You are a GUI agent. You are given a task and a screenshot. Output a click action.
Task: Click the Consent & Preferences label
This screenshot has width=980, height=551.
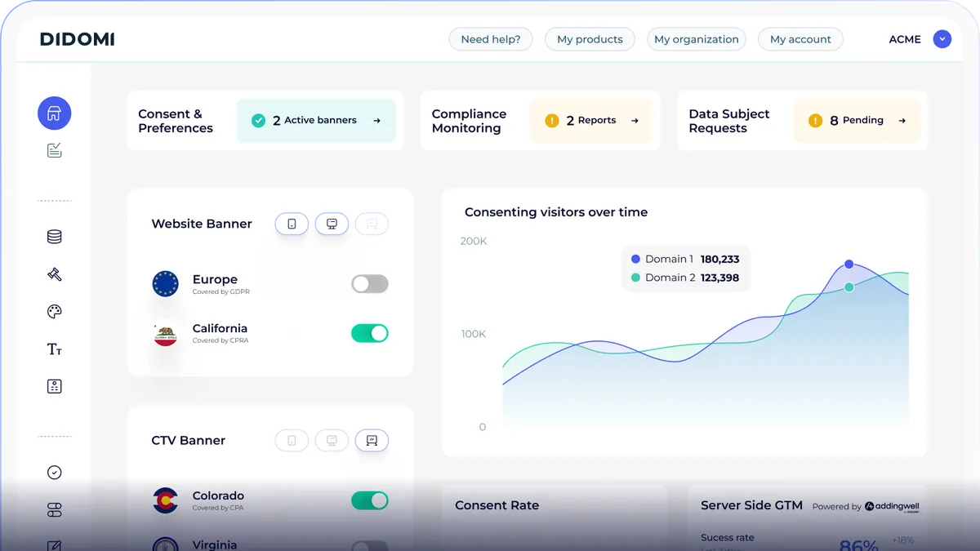click(176, 121)
